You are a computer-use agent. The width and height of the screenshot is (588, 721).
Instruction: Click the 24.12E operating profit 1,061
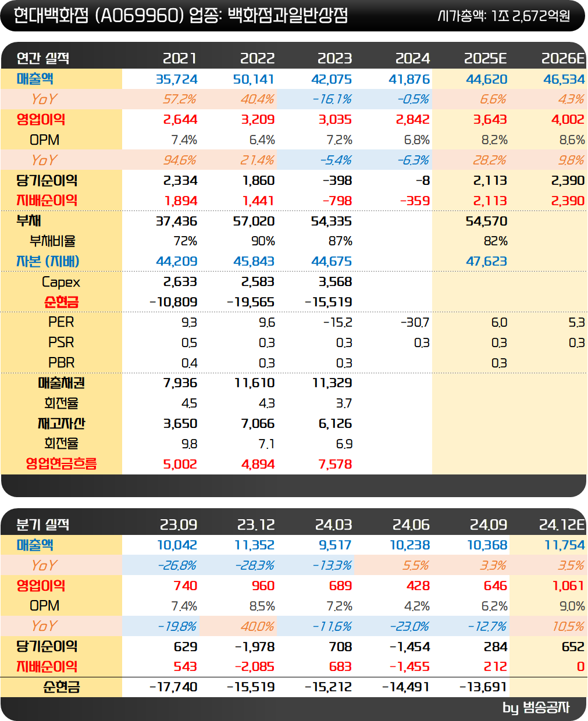point(569,586)
